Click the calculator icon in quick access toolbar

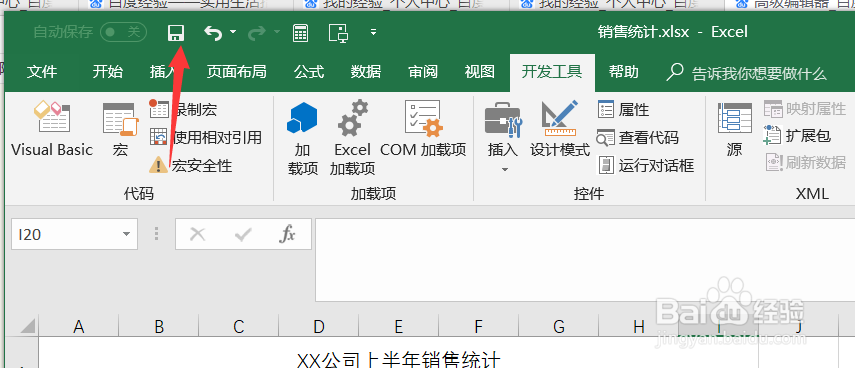tap(300, 33)
